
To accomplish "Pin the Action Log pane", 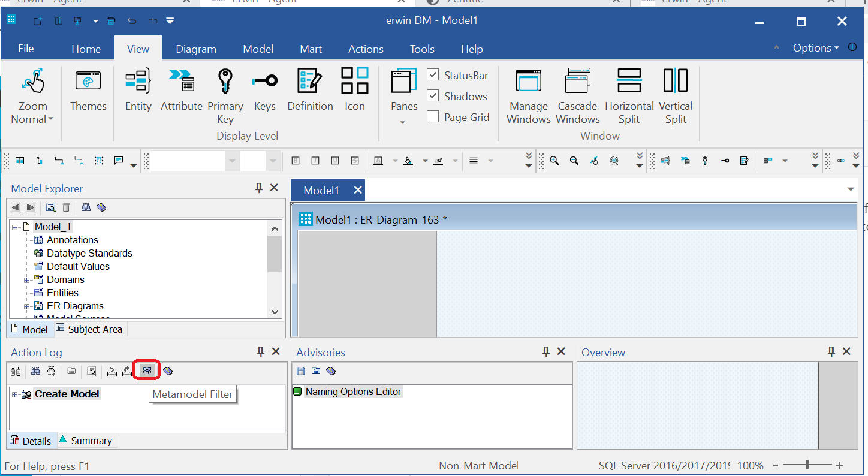I will [x=261, y=351].
